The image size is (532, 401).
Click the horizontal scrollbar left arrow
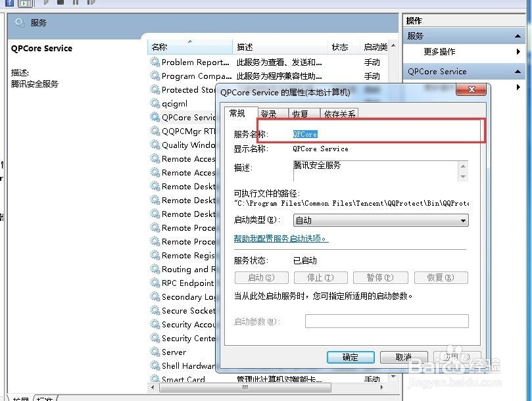pyautogui.click(x=153, y=387)
